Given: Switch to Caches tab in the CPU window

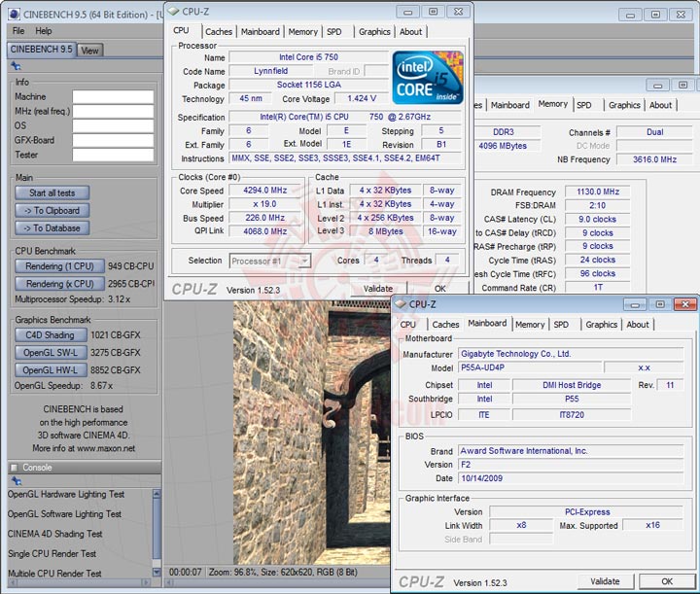Looking at the screenshot, I should [218, 31].
